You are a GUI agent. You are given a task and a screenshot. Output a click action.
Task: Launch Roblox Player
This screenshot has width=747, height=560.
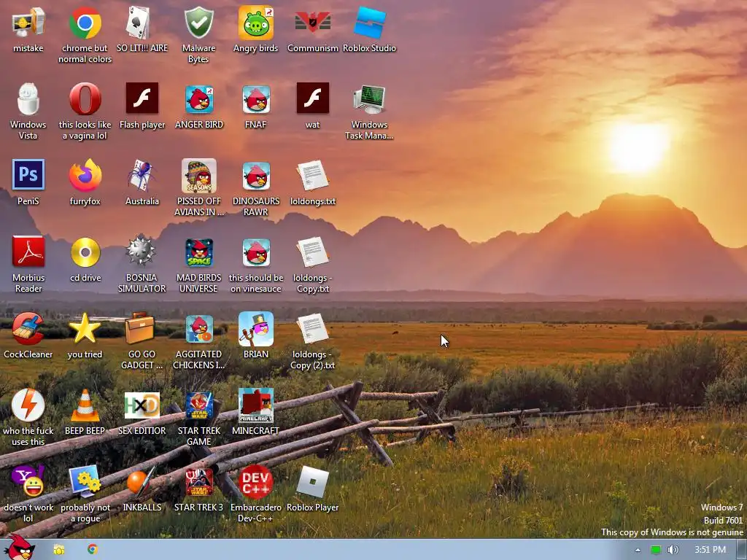click(312, 483)
